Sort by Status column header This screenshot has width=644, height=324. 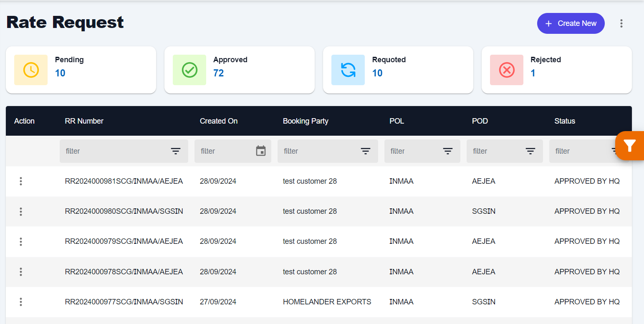click(x=565, y=121)
